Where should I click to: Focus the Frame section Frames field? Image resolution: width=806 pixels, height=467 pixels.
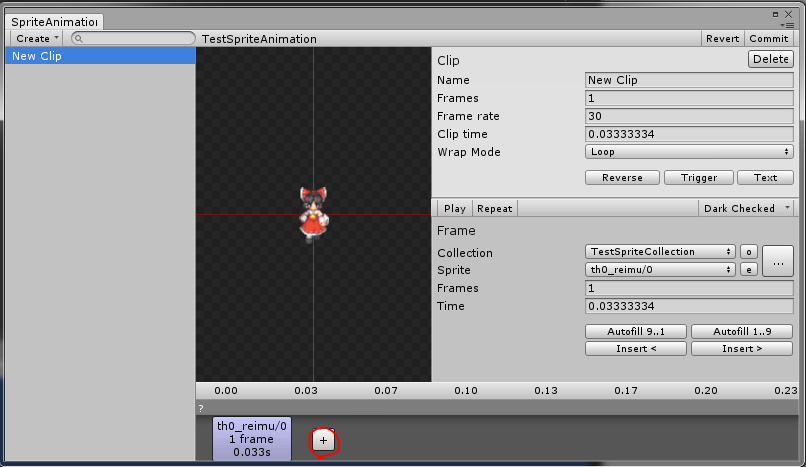point(689,288)
